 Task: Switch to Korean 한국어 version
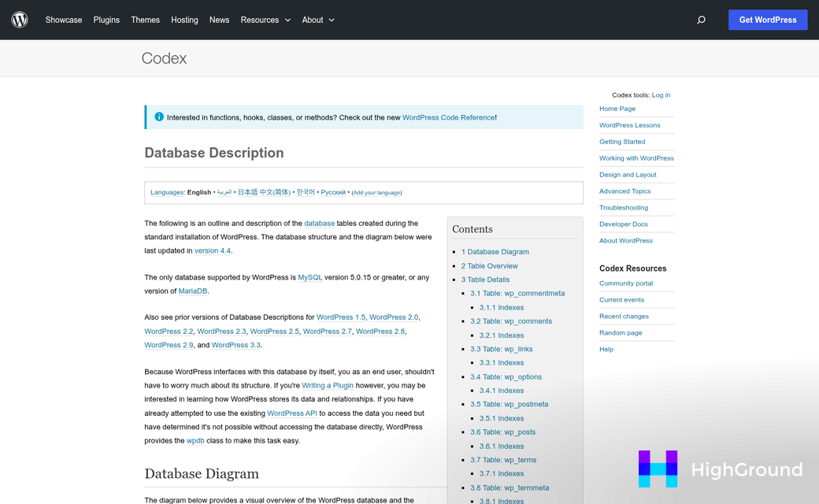(x=306, y=192)
